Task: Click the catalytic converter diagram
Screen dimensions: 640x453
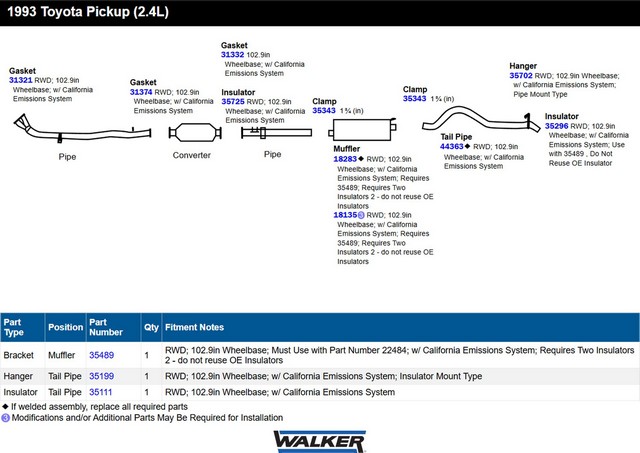Action: pos(195,133)
